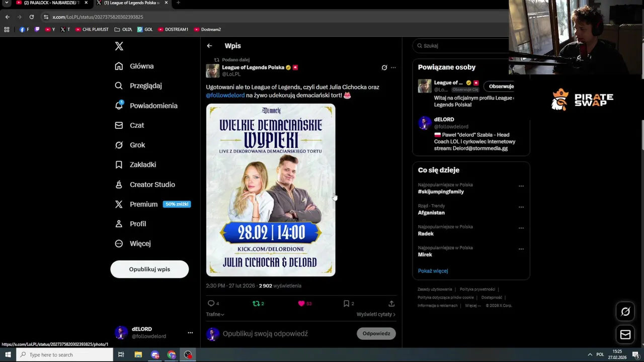Open the Afganistan trend
Image resolution: width=644 pixels, height=362 pixels.
431,213
